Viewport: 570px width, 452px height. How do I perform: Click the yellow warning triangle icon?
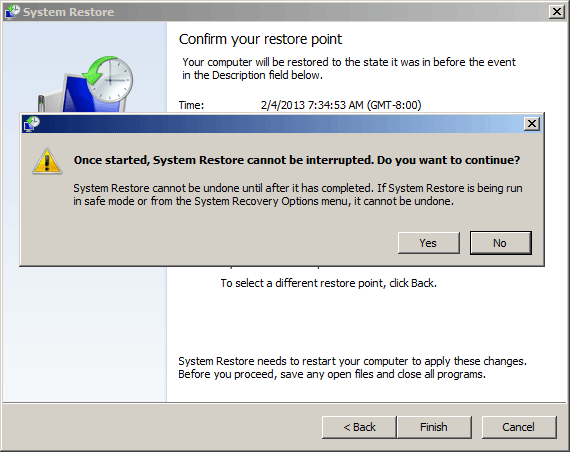pyautogui.click(x=47, y=161)
